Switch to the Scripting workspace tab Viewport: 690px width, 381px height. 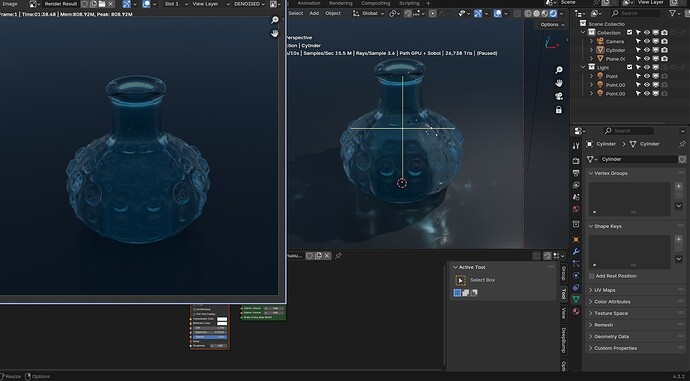pyautogui.click(x=409, y=3)
